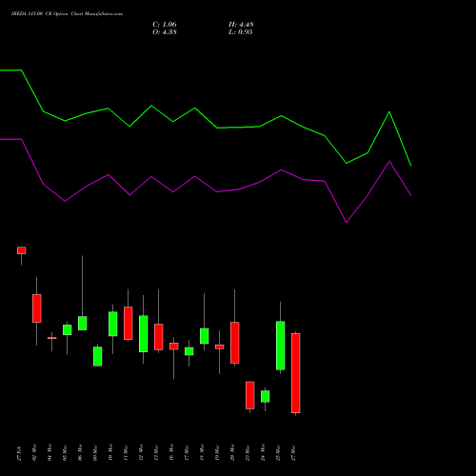
Task: Click the IREDA 115.00 CE Option chart title
Action: point(67,14)
